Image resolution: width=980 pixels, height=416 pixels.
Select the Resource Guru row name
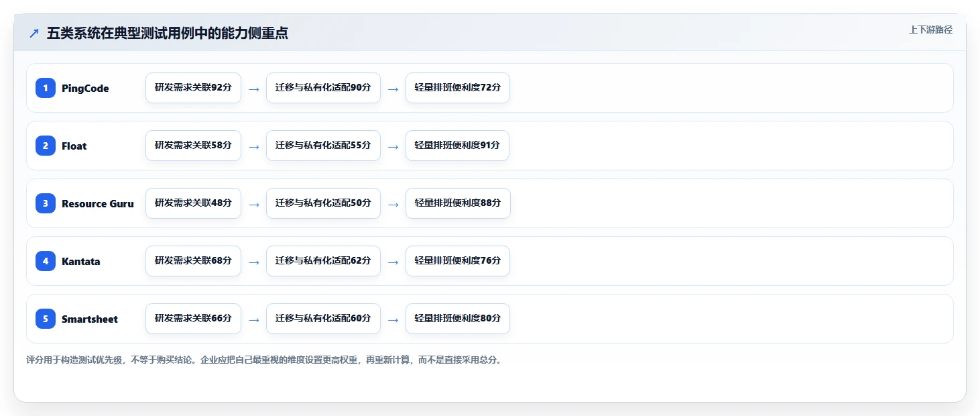pyautogui.click(x=98, y=204)
